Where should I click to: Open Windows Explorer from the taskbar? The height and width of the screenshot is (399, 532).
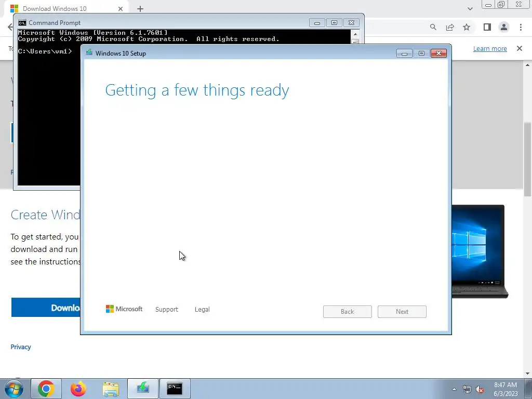111,389
